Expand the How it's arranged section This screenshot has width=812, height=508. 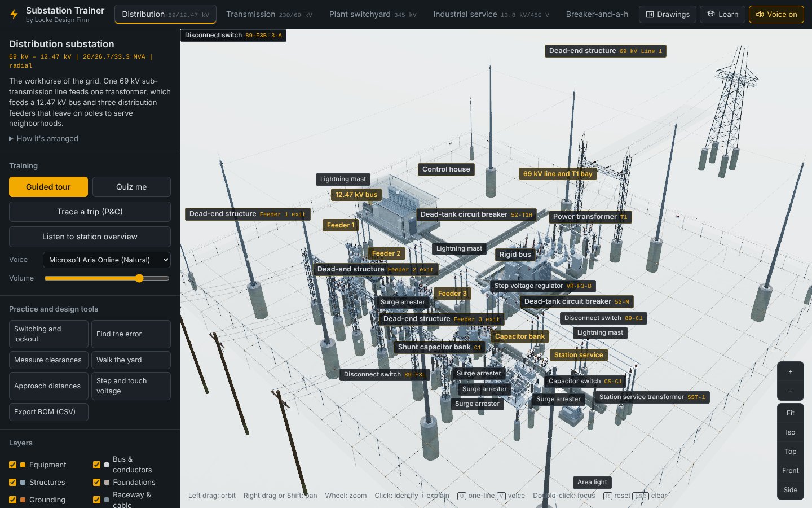click(44, 139)
